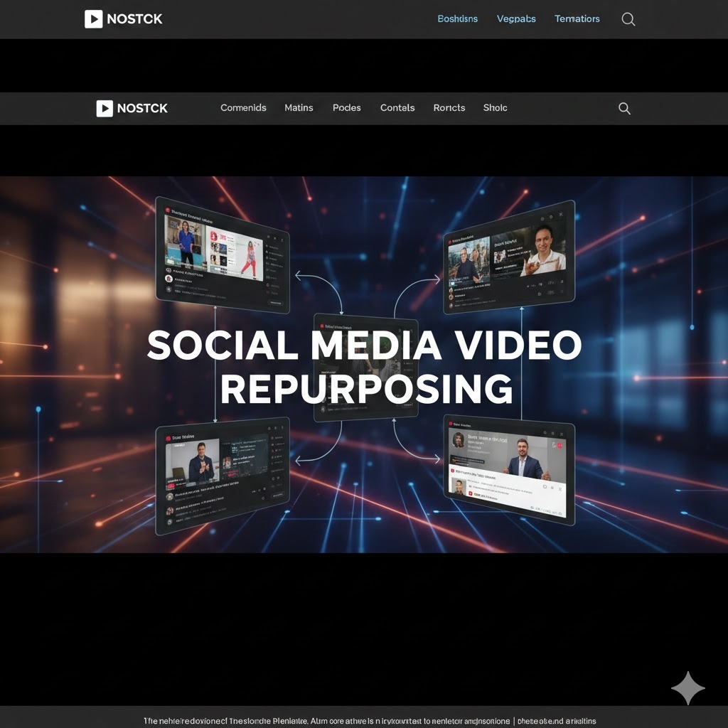Select the Sholc menu item
The height and width of the screenshot is (728, 728).
(495, 108)
